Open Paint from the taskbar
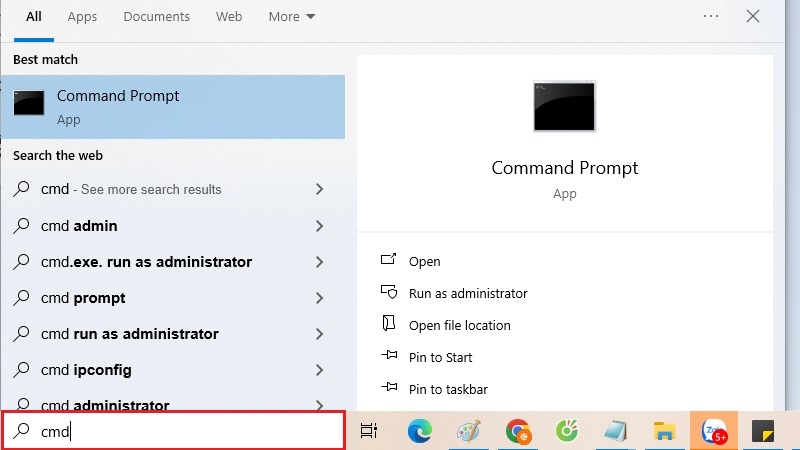This screenshot has width=800, height=450. [x=468, y=431]
